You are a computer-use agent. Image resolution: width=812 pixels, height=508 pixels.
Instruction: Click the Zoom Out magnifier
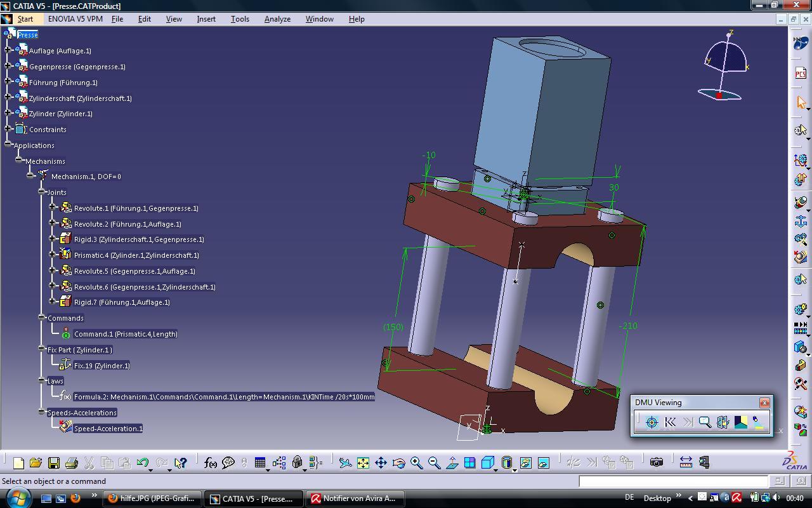434,463
